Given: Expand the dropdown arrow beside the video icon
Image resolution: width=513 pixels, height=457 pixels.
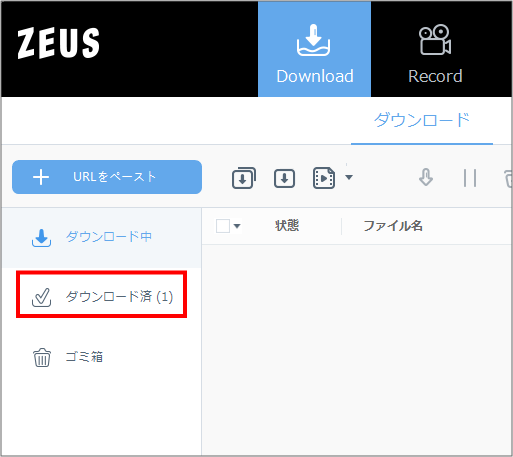Looking at the screenshot, I should point(349,177).
